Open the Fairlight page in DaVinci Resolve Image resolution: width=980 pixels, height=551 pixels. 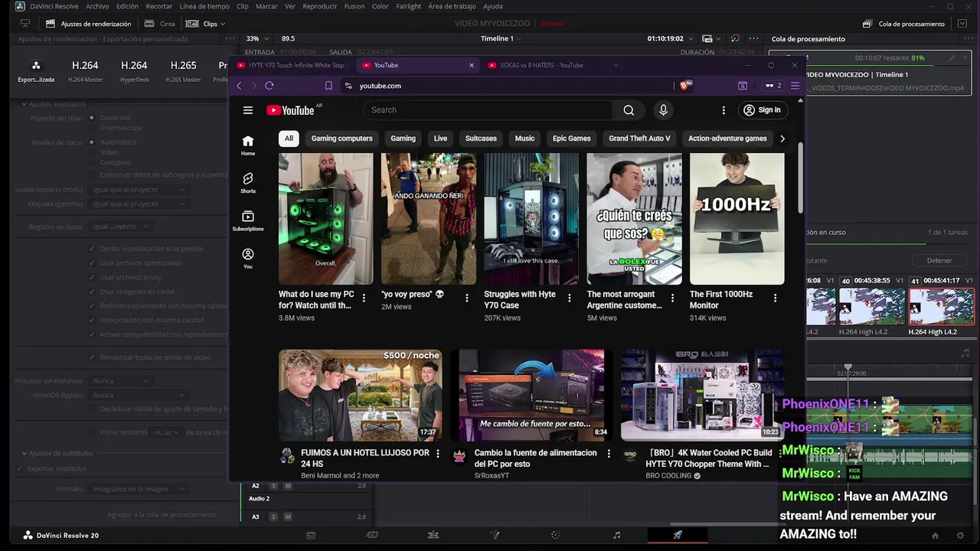click(616, 535)
